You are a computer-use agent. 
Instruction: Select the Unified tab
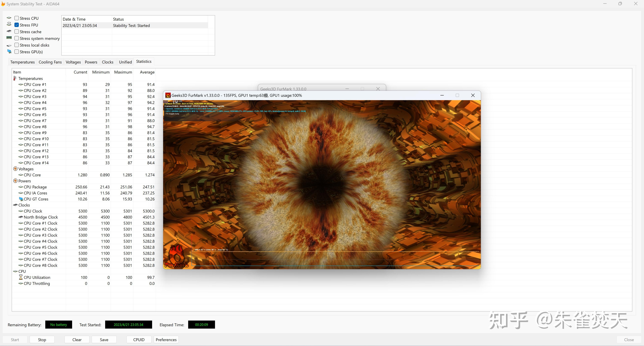pyautogui.click(x=125, y=62)
